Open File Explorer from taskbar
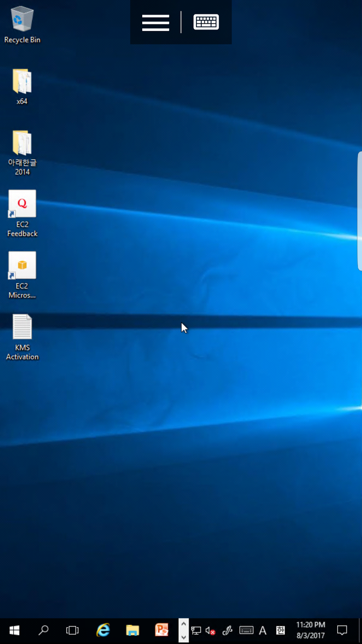This screenshot has height=644, width=362. tap(133, 631)
